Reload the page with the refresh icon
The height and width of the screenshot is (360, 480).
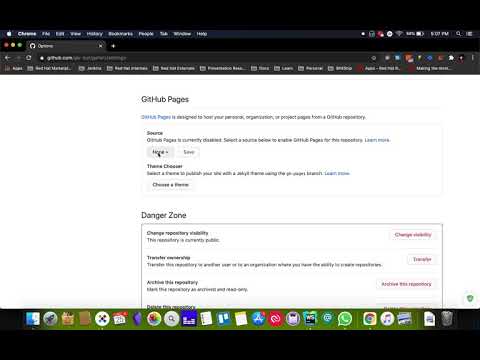point(29,58)
